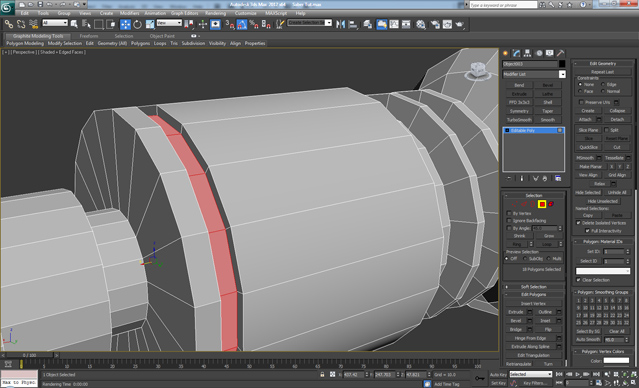Uncheck Full Interactivity checkbox
Viewport: 639px width, 388px height.
point(587,231)
